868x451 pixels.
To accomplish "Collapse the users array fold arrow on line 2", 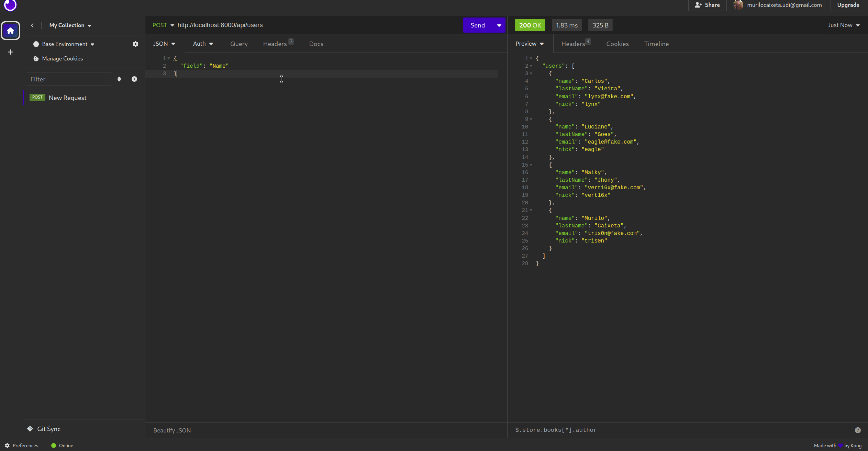I will point(531,66).
